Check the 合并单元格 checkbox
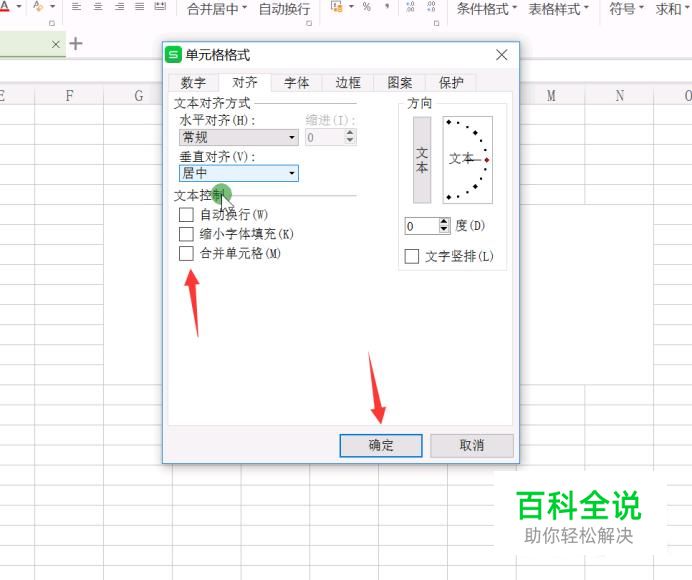The height and width of the screenshot is (580, 692). 186,253
